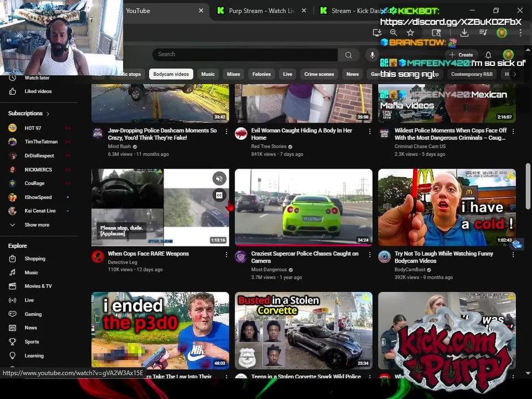Click the page vertical scrollbar
The image size is (532, 399).
[x=528, y=187]
